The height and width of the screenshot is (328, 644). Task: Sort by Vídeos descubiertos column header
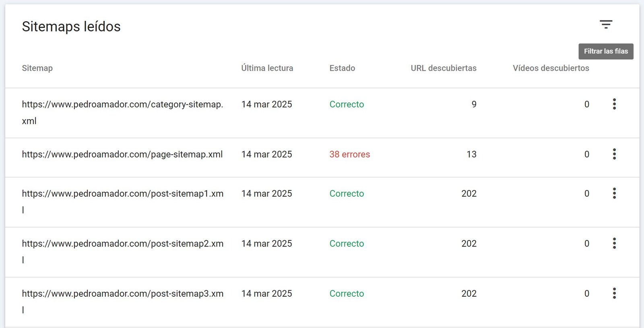[551, 68]
